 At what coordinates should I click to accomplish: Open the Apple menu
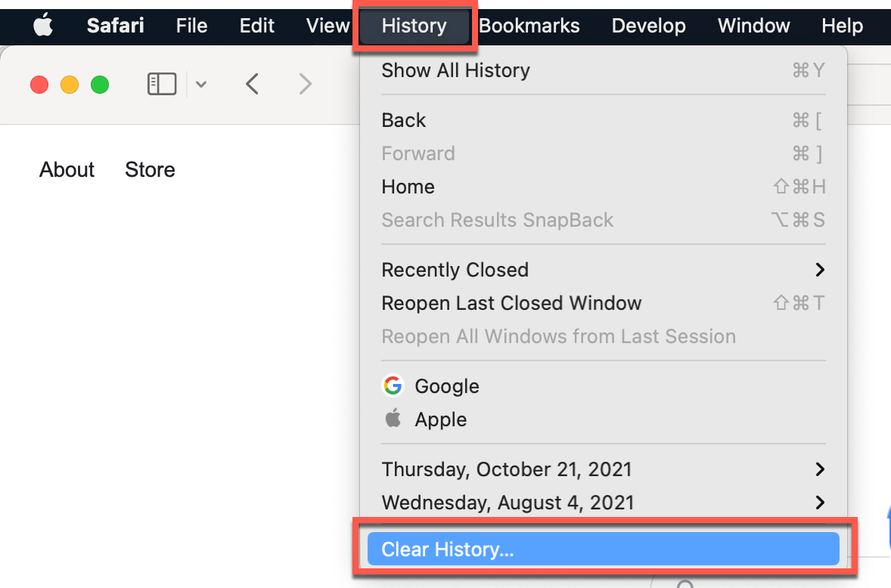(42, 25)
